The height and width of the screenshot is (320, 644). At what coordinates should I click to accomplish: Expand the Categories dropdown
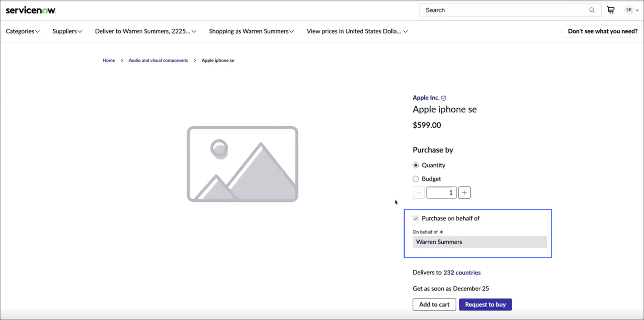click(x=23, y=31)
